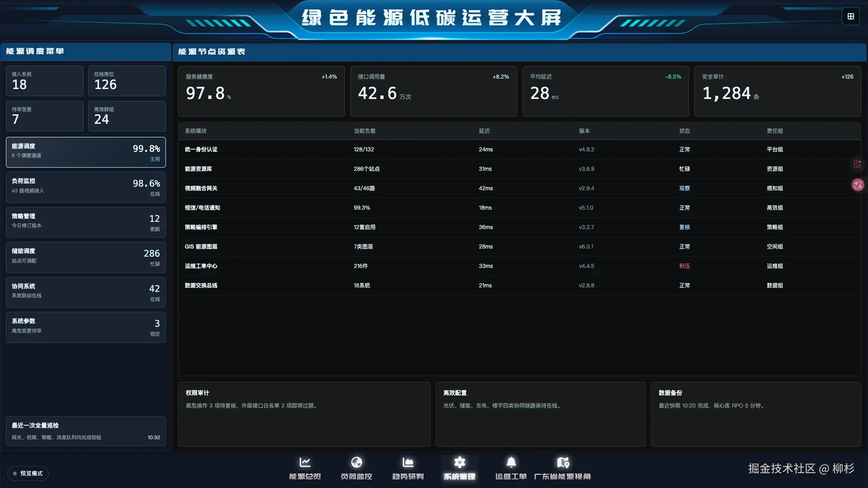Click the 版本 column header
868x488 pixels.
[x=585, y=131]
